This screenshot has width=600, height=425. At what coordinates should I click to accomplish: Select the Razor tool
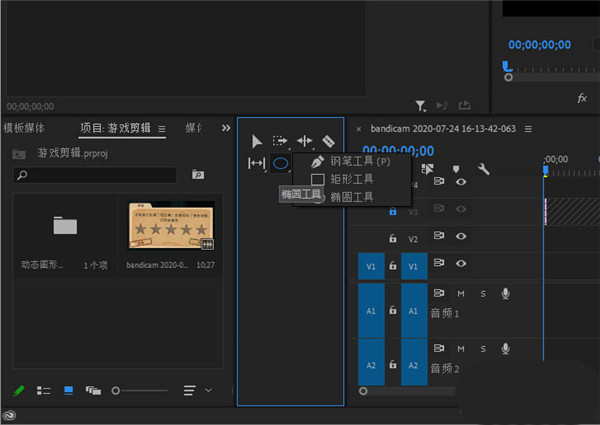pos(329,141)
